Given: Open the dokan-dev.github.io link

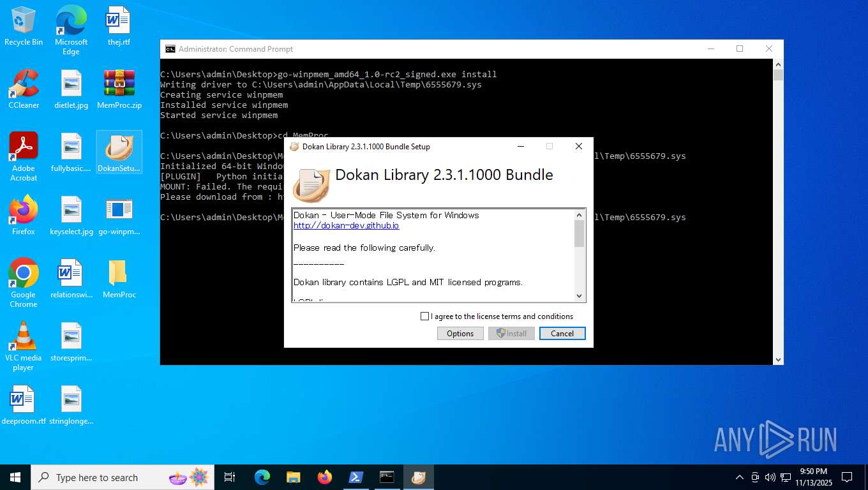Looking at the screenshot, I should [x=347, y=226].
